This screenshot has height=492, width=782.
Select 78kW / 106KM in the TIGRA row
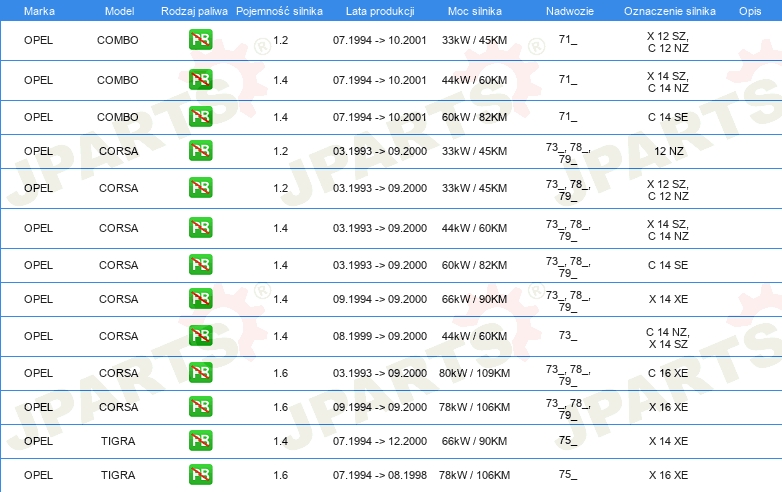pyautogui.click(x=474, y=475)
